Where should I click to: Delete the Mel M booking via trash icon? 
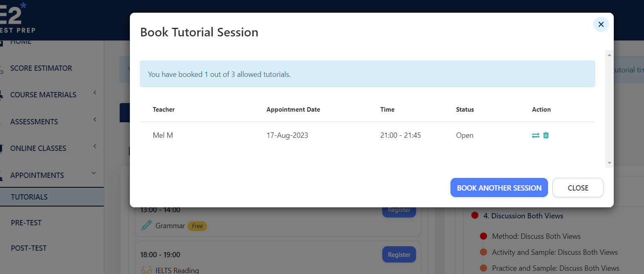click(546, 135)
